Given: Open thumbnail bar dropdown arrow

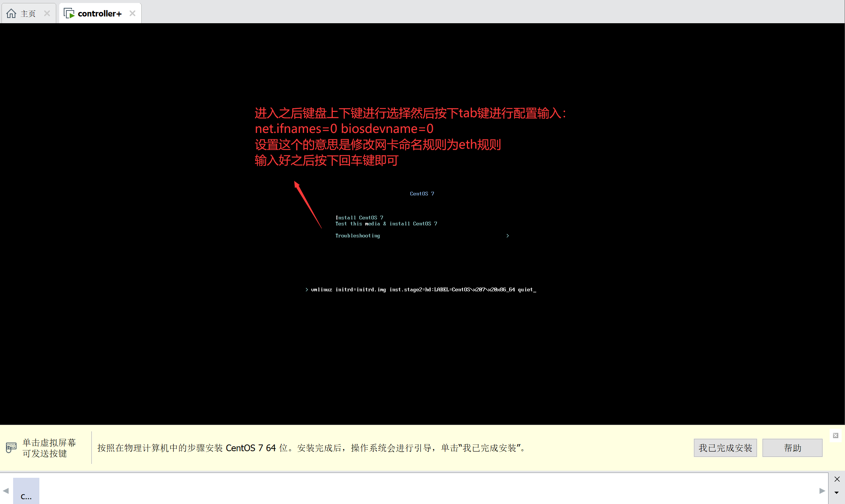Looking at the screenshot, I should [836, 493].
